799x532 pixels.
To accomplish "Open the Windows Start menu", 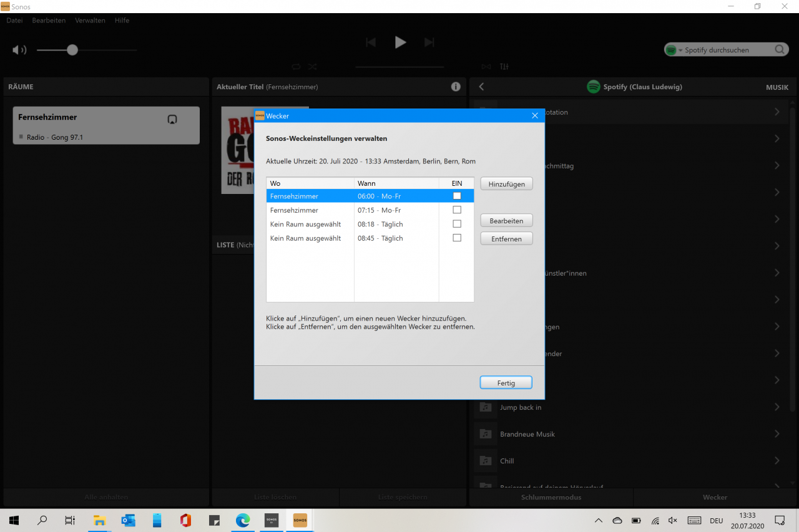I will pyautogui.click(x=14, y=520).
